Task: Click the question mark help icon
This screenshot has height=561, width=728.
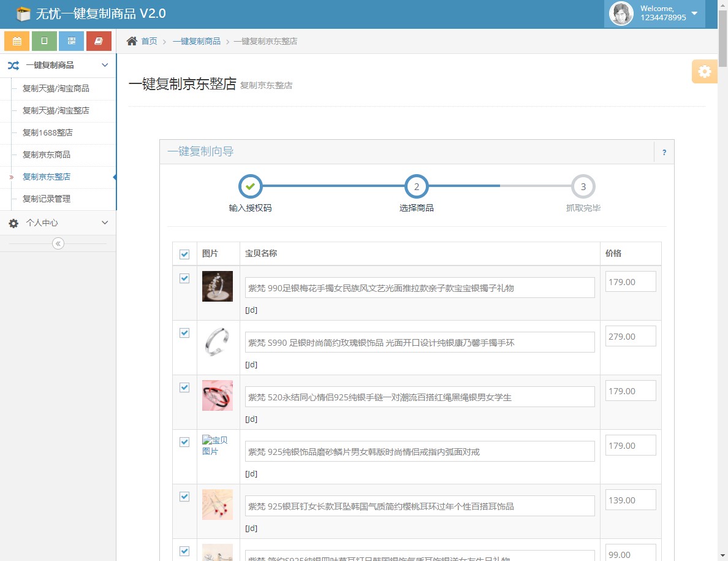Action: 664,152
